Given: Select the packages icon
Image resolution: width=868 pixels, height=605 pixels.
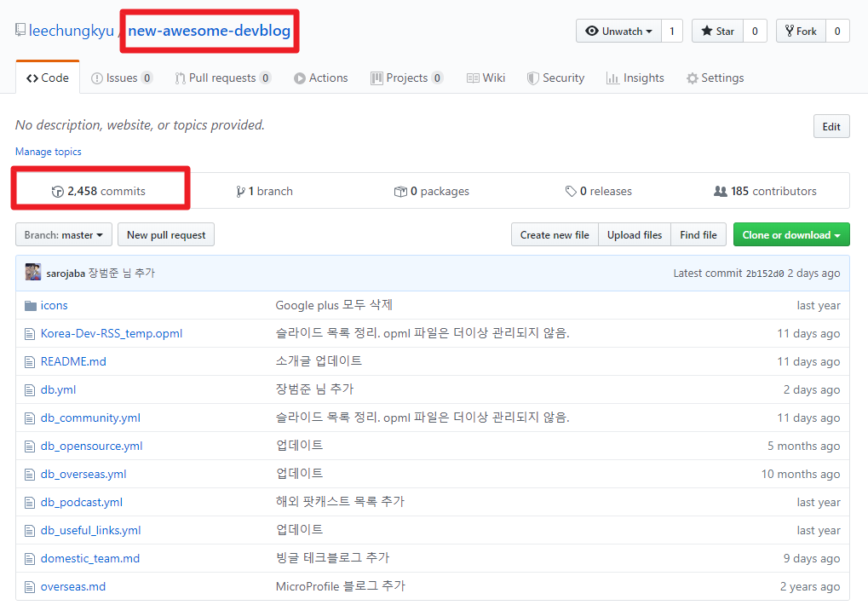Looking at the screenshot, I should [400, 190].
